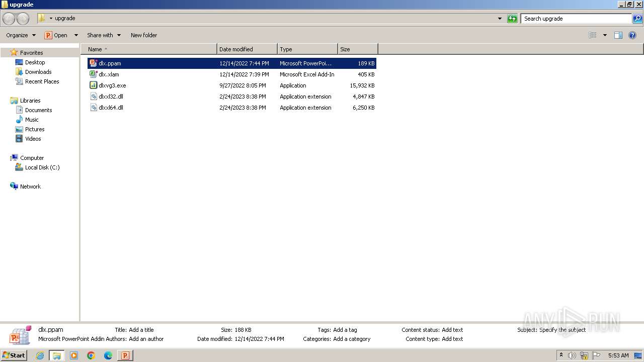Select the dlx.xlam Excel add-in icon
The height and width of the screenshot is (362, 644).
click(93, 74)
